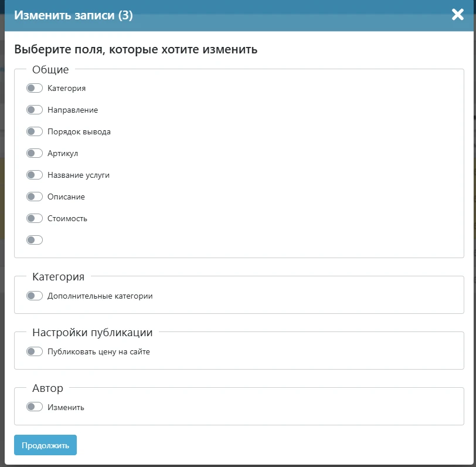The width and height of the screenshot is (476, 467).
Task: Click the Дополнительные категории label text
Action: pos(100,296)
